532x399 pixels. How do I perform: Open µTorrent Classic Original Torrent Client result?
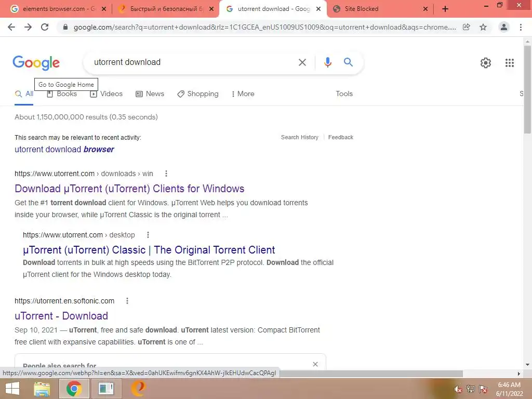tap(149, 250)
